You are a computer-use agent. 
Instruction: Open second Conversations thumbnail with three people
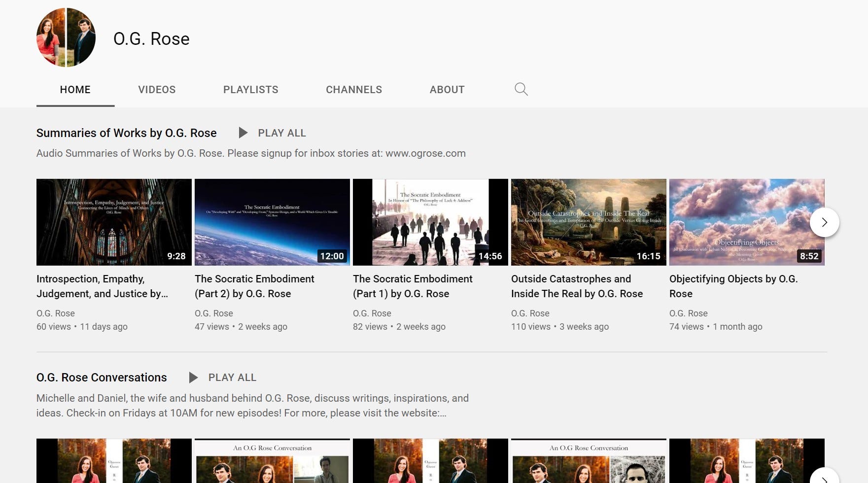272,461
